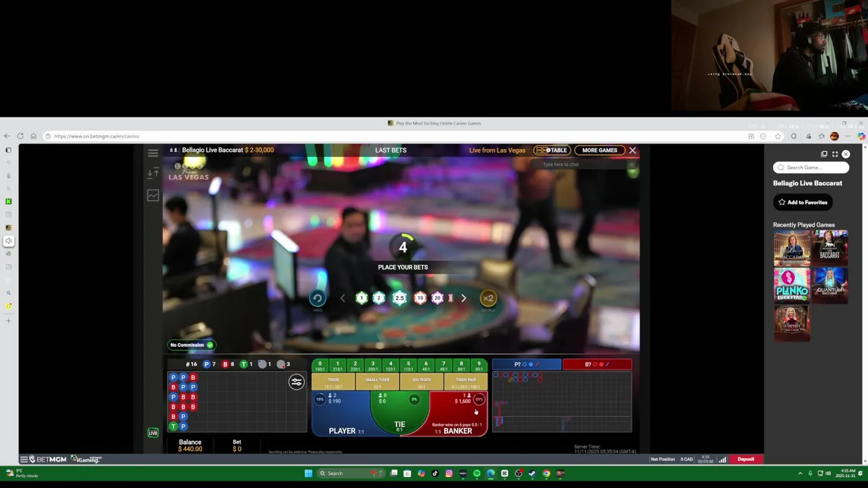Open the game hamburger menu
The height and width of the screenshot is (488, 868).
153,152
